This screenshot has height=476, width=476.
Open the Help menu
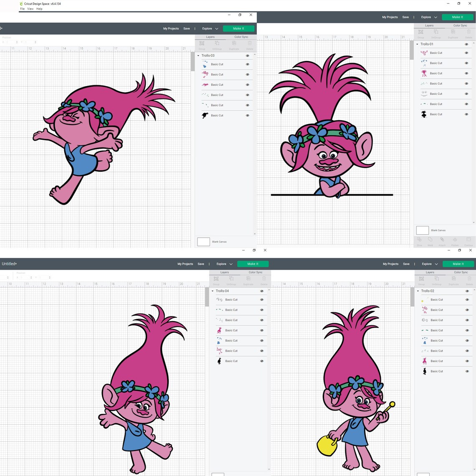coord(40,9)
